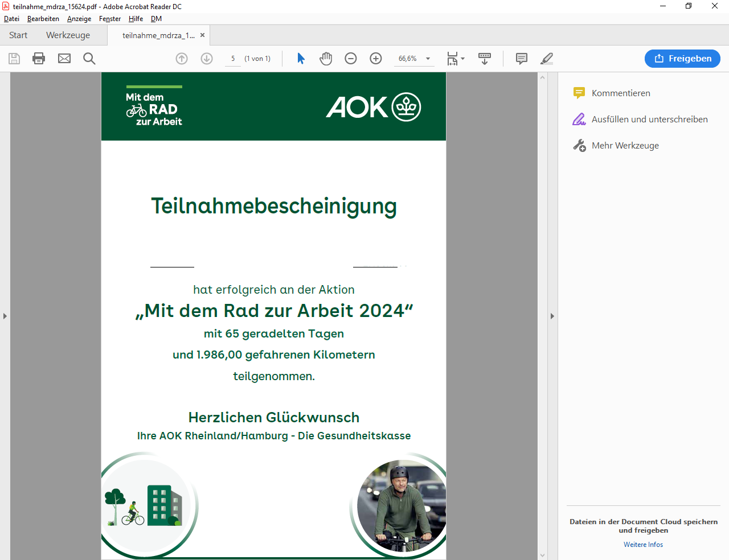Choose the Highlight text marker tool
This screenshot has width=729, height=560.
pyautogui.click(x=546, y=59)
